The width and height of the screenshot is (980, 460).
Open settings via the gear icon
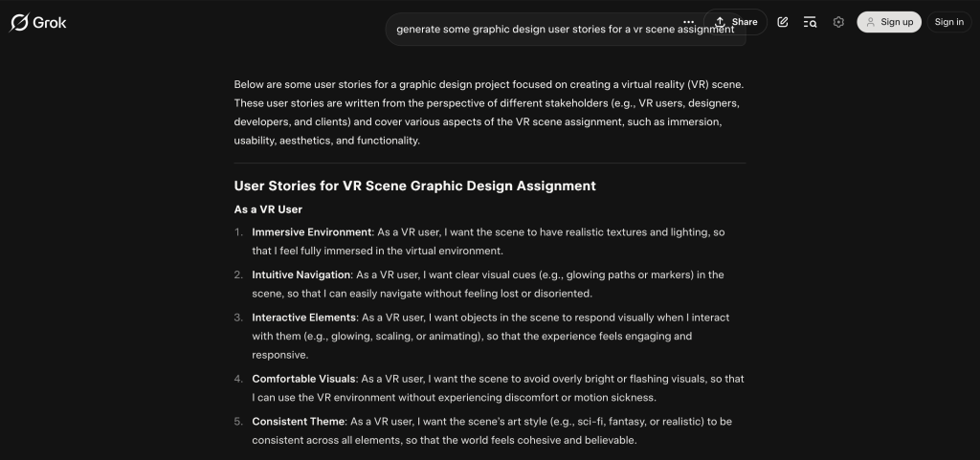click(x=838, y=22)
